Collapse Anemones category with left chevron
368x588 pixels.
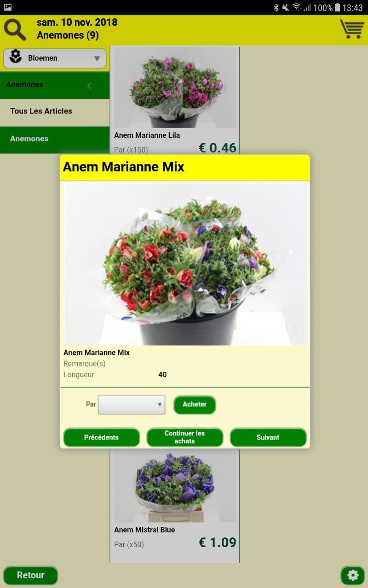89,85
